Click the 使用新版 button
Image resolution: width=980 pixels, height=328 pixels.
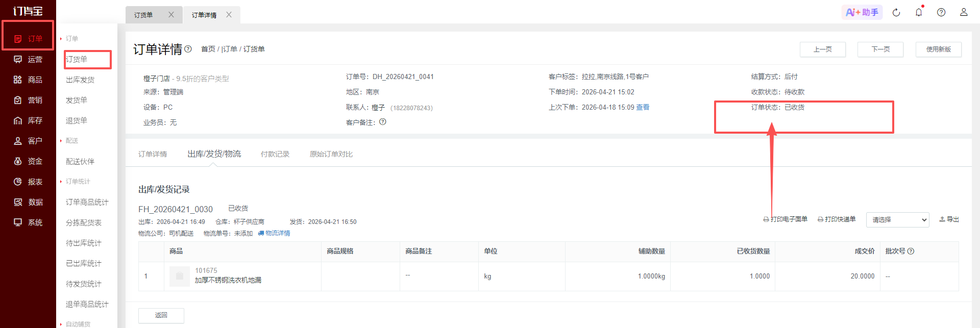(x=939, y=49)
